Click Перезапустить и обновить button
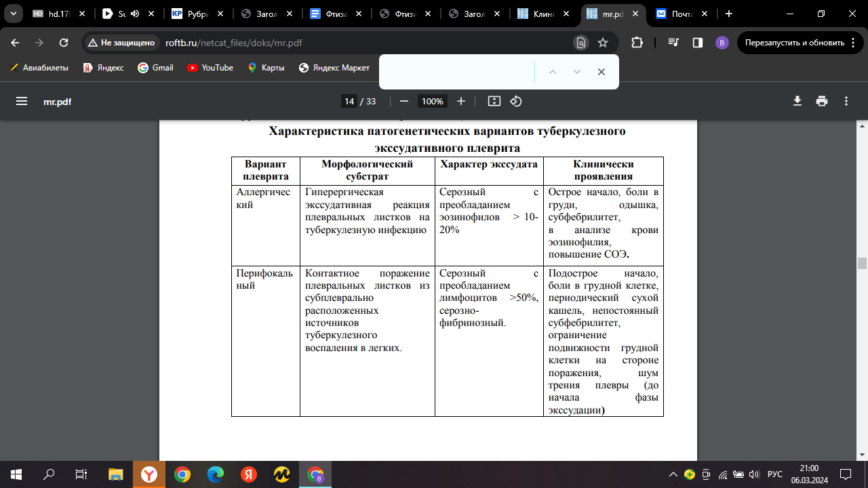The height and width of the screenshot is (488, 868). [x=801, y=43]
